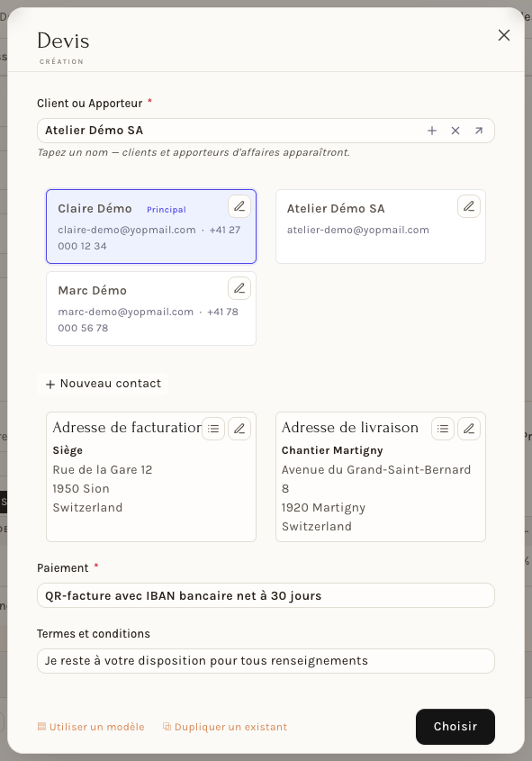Add a Nouveau contact
The height and width of the screenshot is (761, 532).
[103, 384]
